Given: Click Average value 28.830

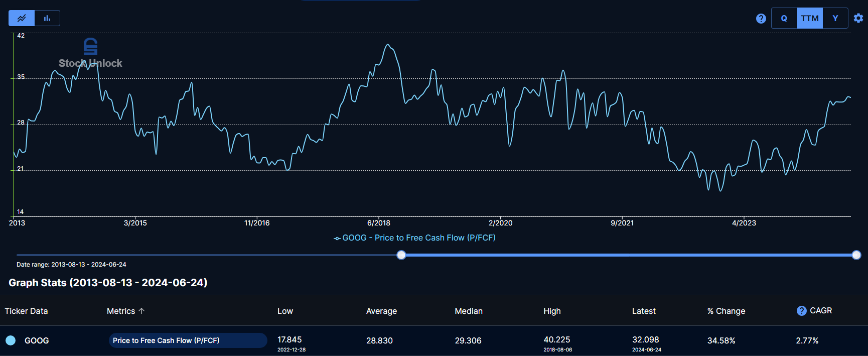Looking at the screenshot, I should pyautogui.click(x=379, y=340).
